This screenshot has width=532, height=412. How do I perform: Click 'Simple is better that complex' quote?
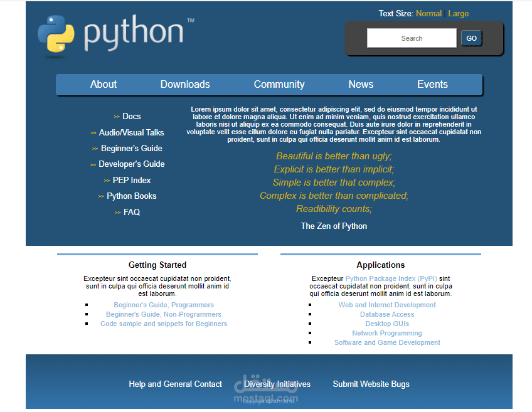coord(334,182)
